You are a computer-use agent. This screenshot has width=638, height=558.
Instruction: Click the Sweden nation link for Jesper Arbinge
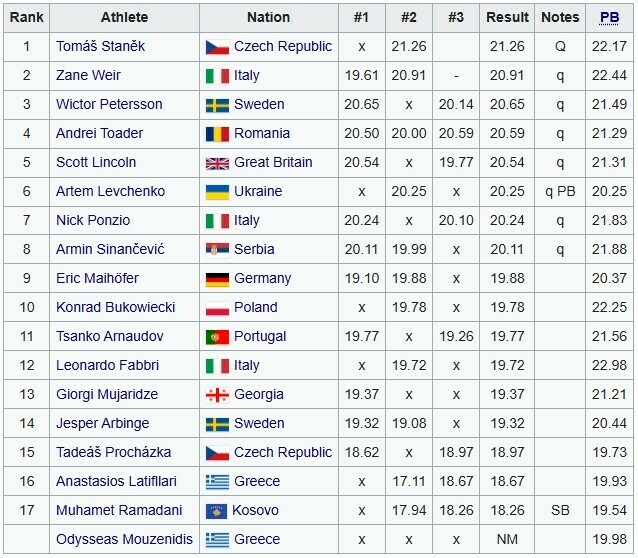coord(259,424)
